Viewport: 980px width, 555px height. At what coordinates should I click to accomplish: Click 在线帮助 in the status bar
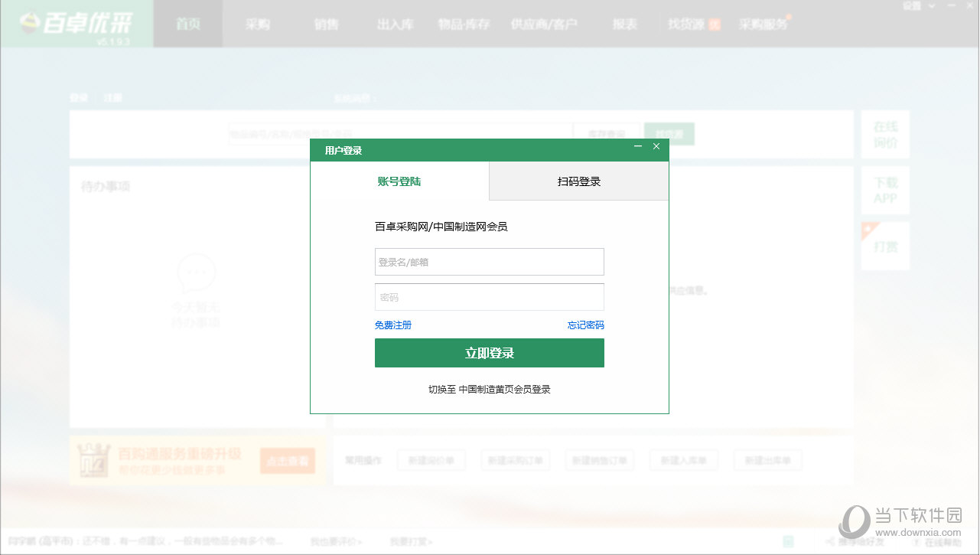pyautogui.click(x=937, y=542)
